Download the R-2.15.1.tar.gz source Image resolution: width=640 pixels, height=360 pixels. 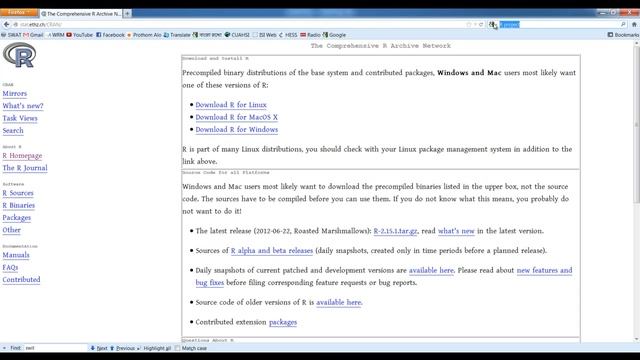(x=396, y=231)
